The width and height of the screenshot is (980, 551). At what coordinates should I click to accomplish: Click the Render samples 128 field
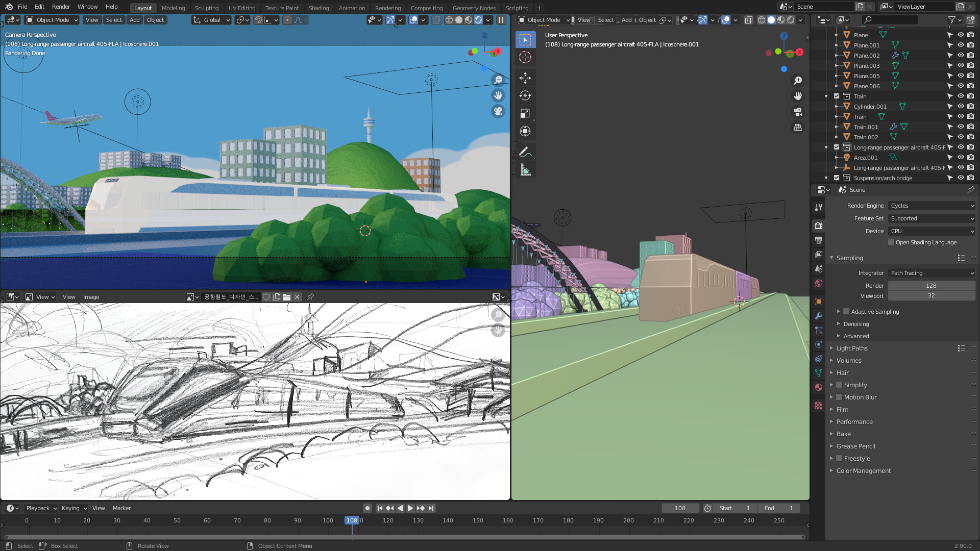[x=931, y=286]
